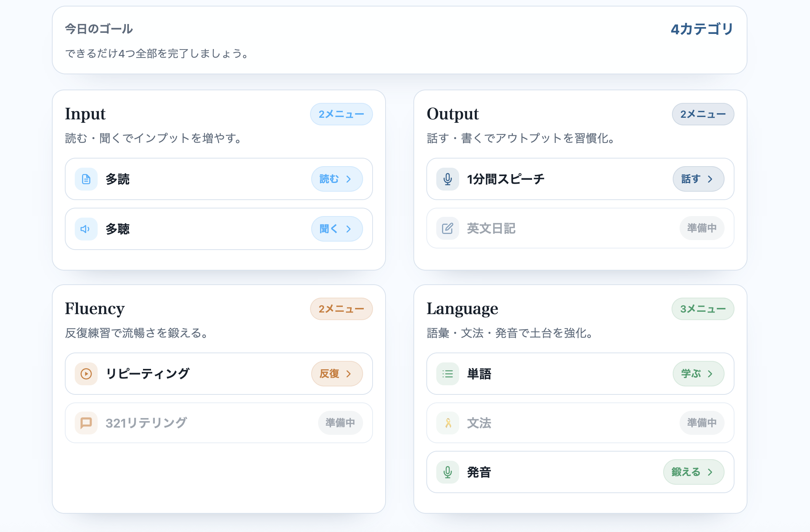Click the list icon next to 単語
The width and height of the screenshot is (810, 532).
click(447, 373)
